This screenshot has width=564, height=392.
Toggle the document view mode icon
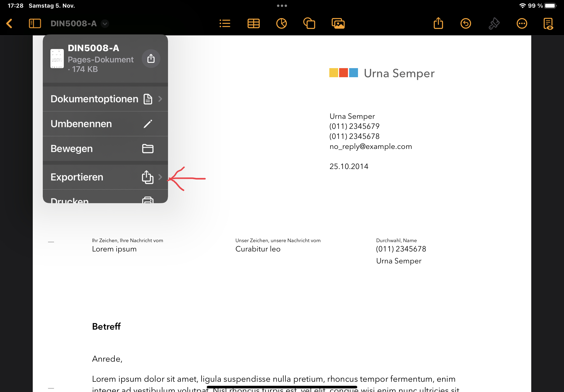coord(548,24)
